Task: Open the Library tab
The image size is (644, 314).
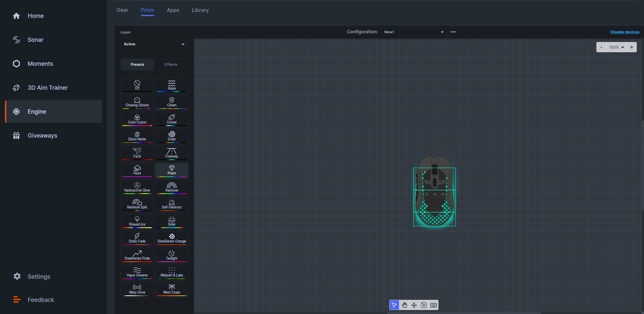Action: pos(200,10)
